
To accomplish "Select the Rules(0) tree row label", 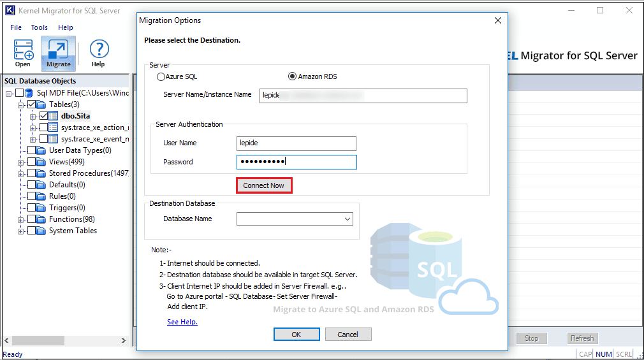I will coord(62,197).
